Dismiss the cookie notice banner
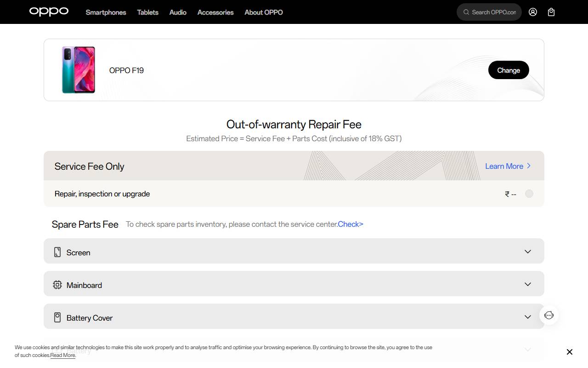 (569, 352)
